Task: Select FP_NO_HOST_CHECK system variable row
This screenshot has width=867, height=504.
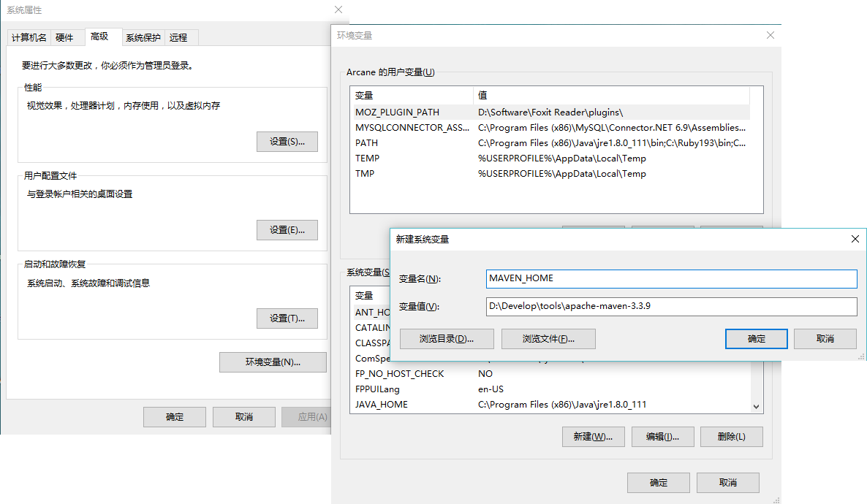Action: click(x=552, y=374)
